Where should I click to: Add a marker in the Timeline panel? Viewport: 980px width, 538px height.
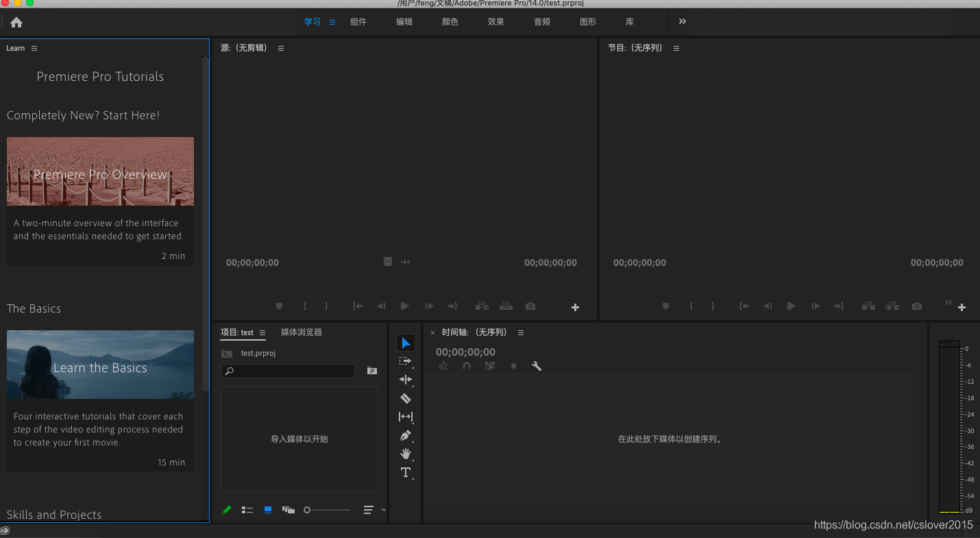pyautogui.click(x=513, y=366)
